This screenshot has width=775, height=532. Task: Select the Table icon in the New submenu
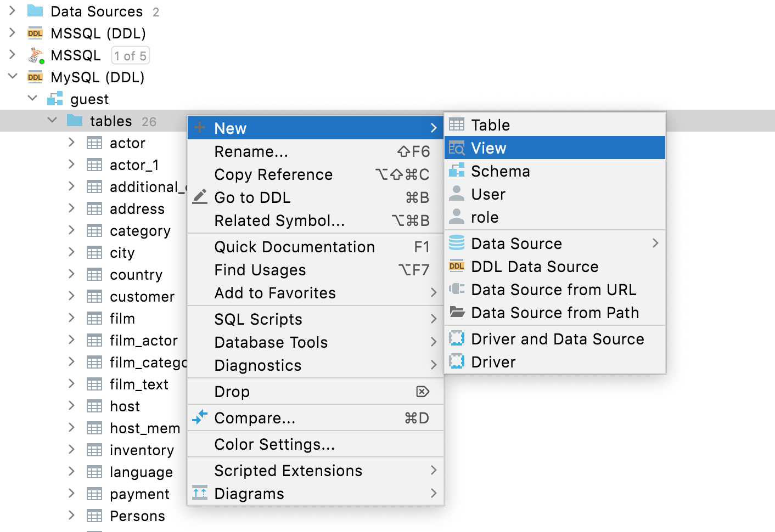(456, 124)
